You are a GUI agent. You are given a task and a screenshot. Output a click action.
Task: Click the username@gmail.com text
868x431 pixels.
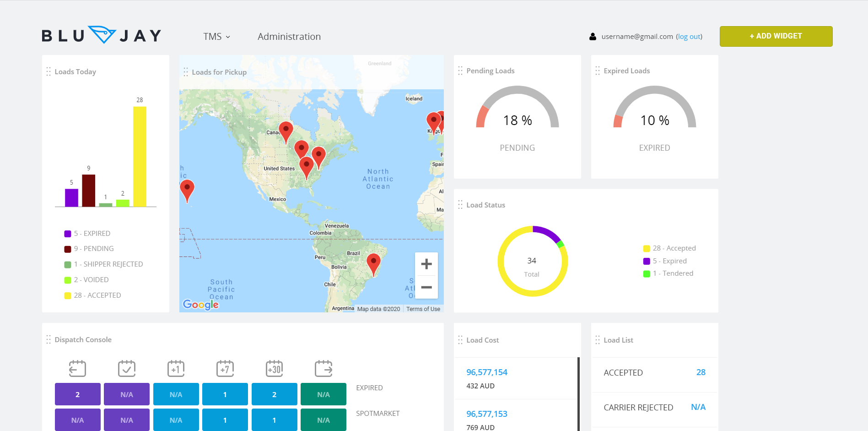click(637, 37)
